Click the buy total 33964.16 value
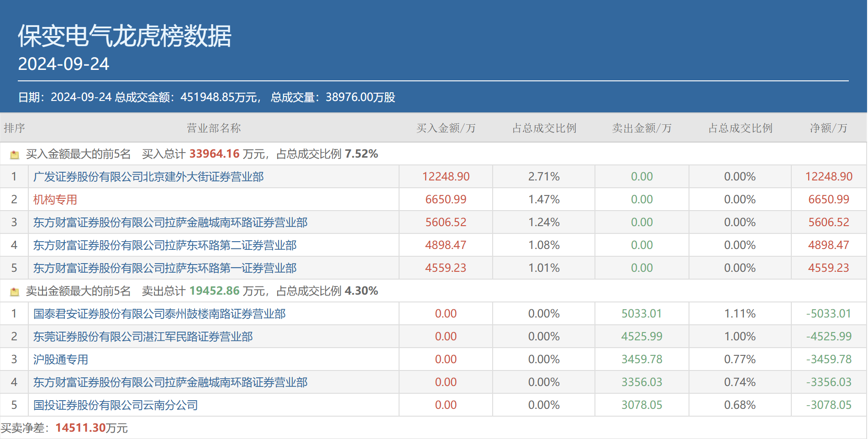The height and width of the screenshot is (439, 868). tap(215, 154)
